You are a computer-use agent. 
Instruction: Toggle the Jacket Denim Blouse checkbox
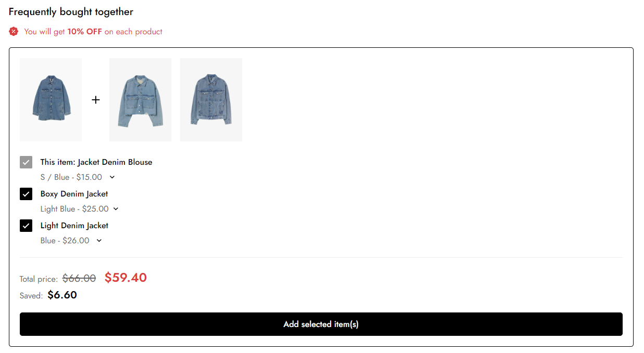point(26,162)
